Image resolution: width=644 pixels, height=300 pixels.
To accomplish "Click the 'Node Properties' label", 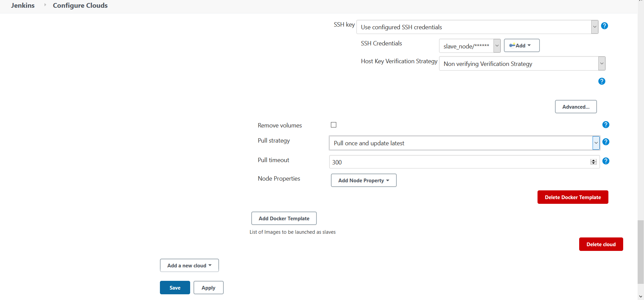I will tap(279, 179).
